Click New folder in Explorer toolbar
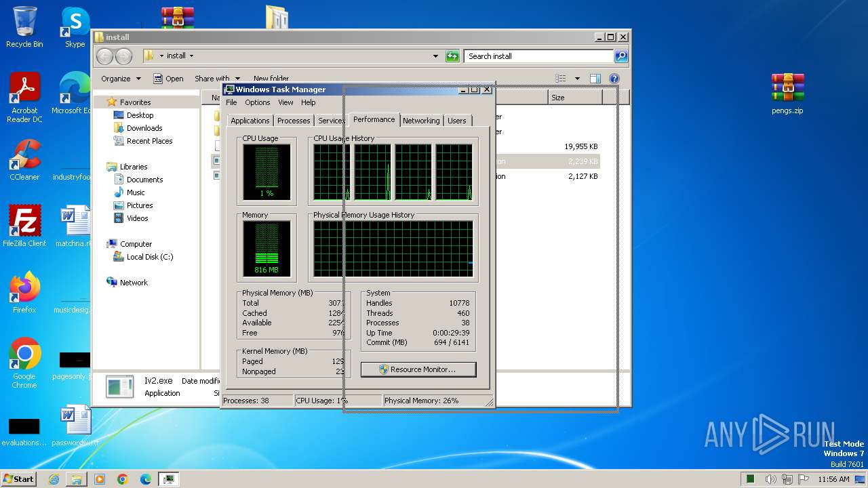Image resolution: width=868 pixels, height=488 pixels. [271, 79]
